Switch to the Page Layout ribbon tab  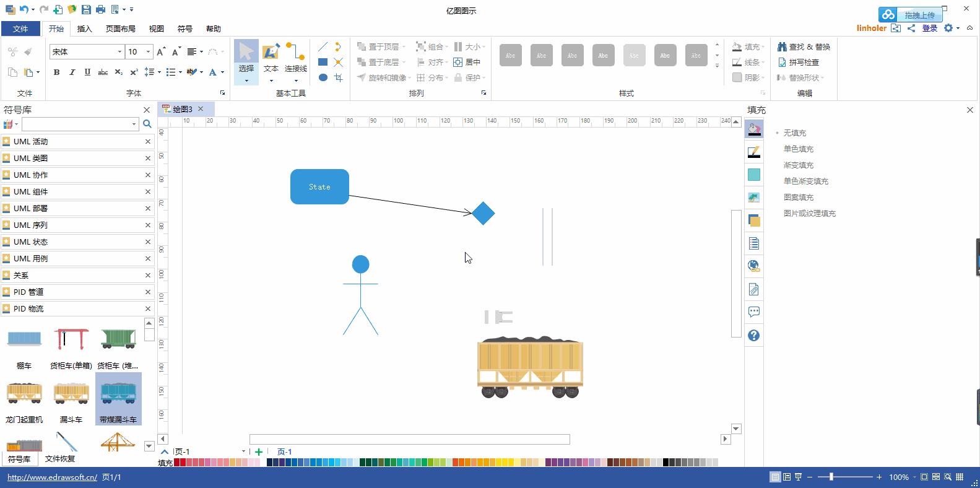pos(120,29)
